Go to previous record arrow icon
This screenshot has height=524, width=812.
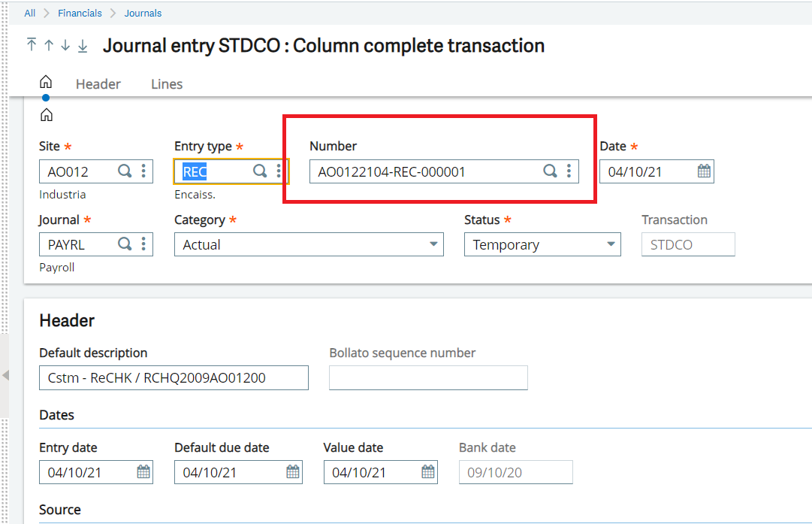(49, 45)
